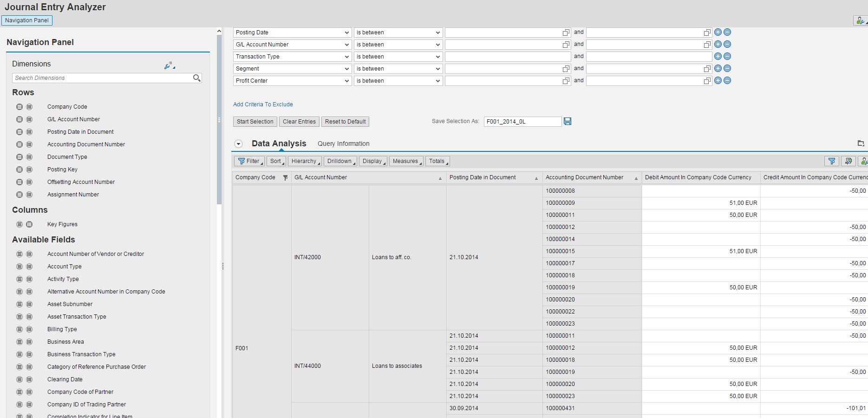Select the Data Analysis tab
Screen dimensions: 868x418
coord(279,144)
